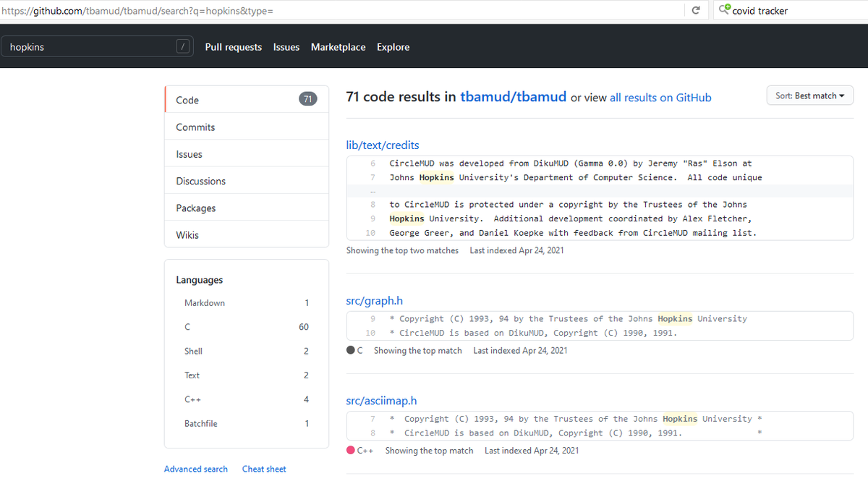Open the src/graph.h file result
This screenshot has width=868, height=489.
coord(375,301)
